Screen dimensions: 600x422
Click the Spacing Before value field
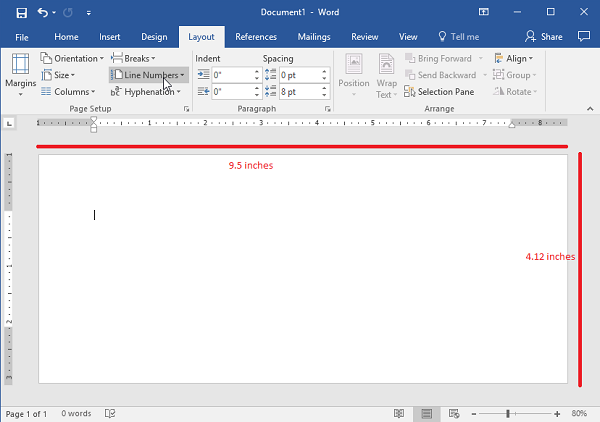click(x=300, y=75)
